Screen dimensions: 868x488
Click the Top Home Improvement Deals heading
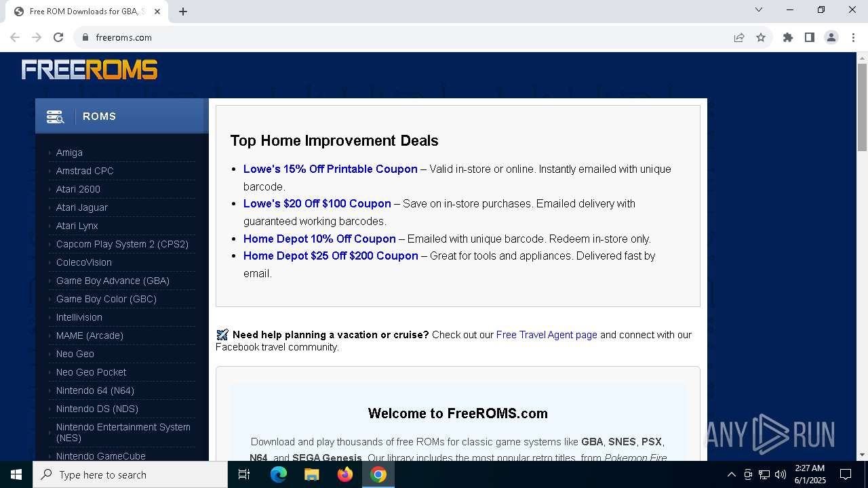[334, 140]
